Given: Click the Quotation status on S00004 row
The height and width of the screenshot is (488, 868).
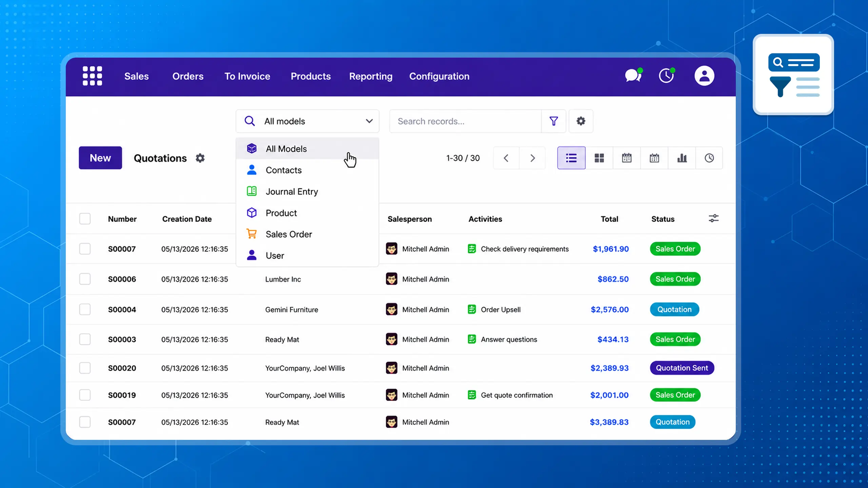Looking at the screenshot, I should pos(674,309).
